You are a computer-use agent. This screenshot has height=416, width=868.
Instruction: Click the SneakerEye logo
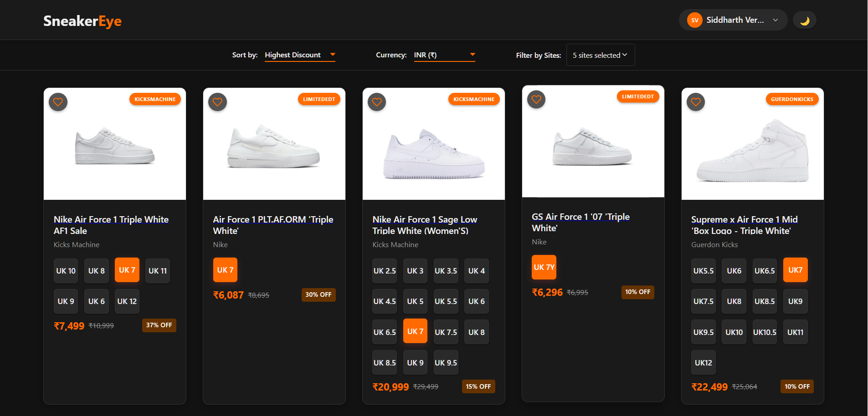82,21
